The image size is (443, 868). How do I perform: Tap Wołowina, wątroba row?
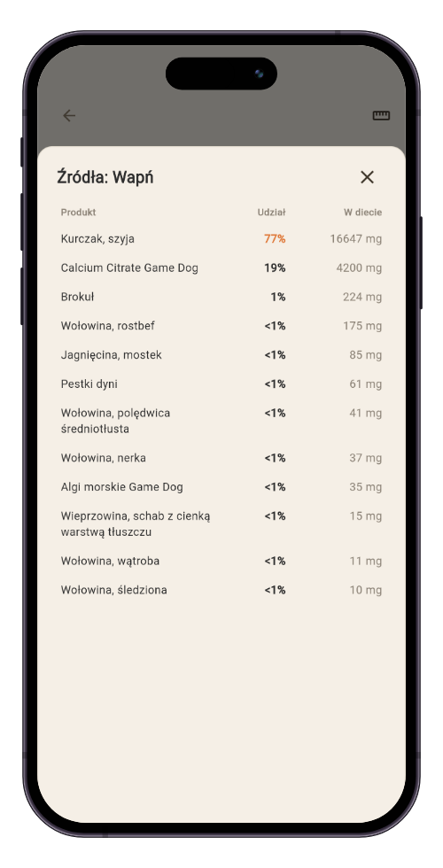[x=221, y=562]
